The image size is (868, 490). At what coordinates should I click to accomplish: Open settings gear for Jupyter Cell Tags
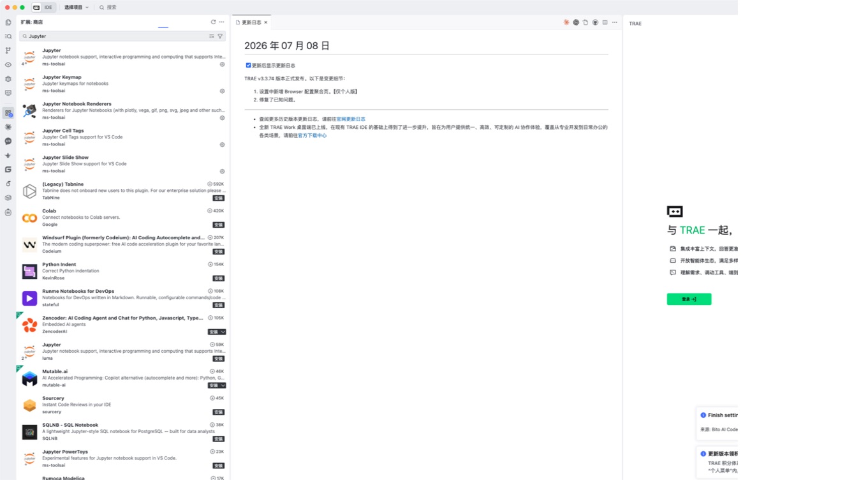coord(222,145)
